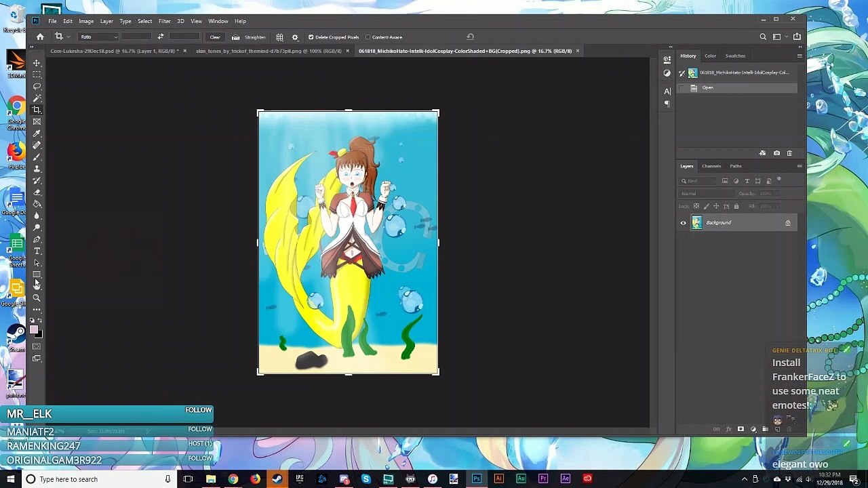This screenshot has width=868, height=488.
Task: Select the Rectangle shape tool
Action: tap(37, 274)
